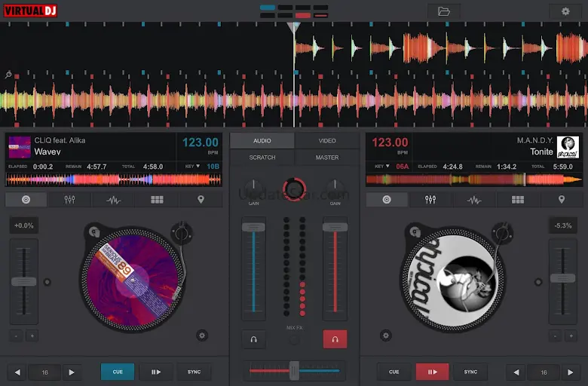The height and width of the screenshot is (386, 588).
Task: Open left deck KEY dropdown
Action: point(192,166)
